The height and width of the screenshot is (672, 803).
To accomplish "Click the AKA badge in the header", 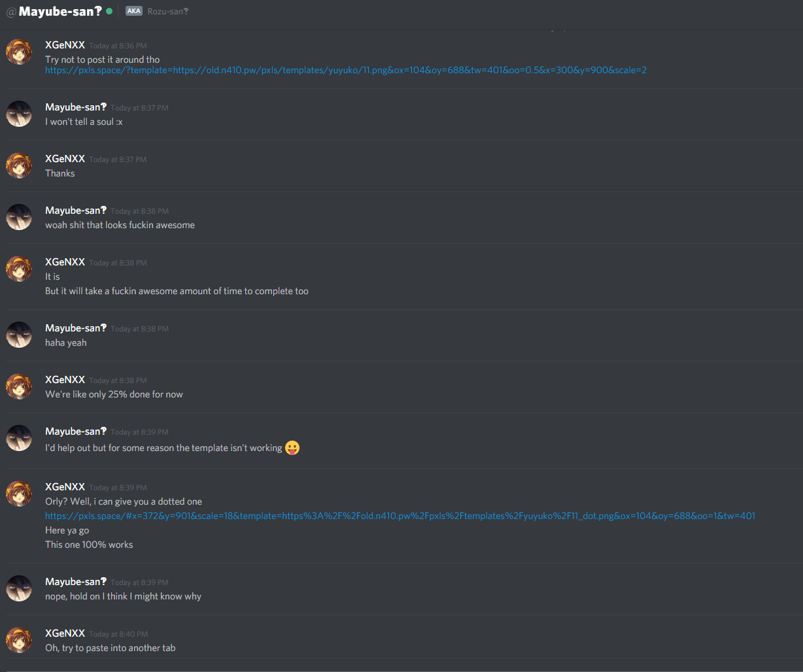I will (133, 11).
